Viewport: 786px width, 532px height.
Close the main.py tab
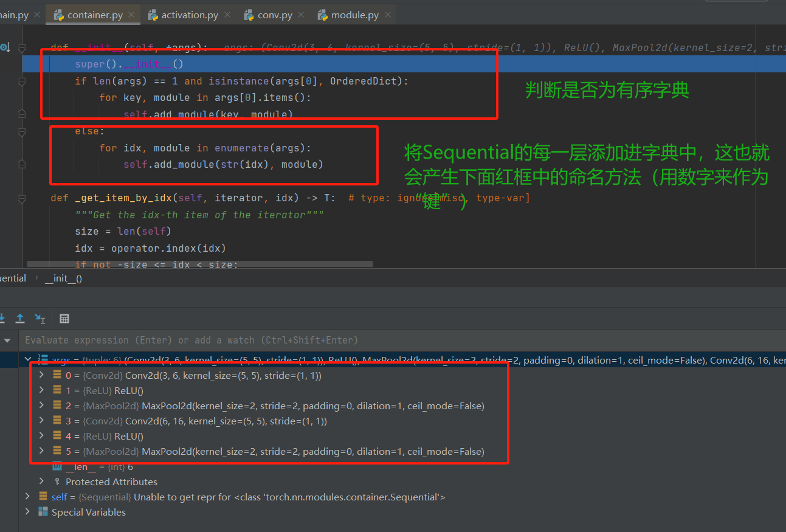click(x=38, y=15)
